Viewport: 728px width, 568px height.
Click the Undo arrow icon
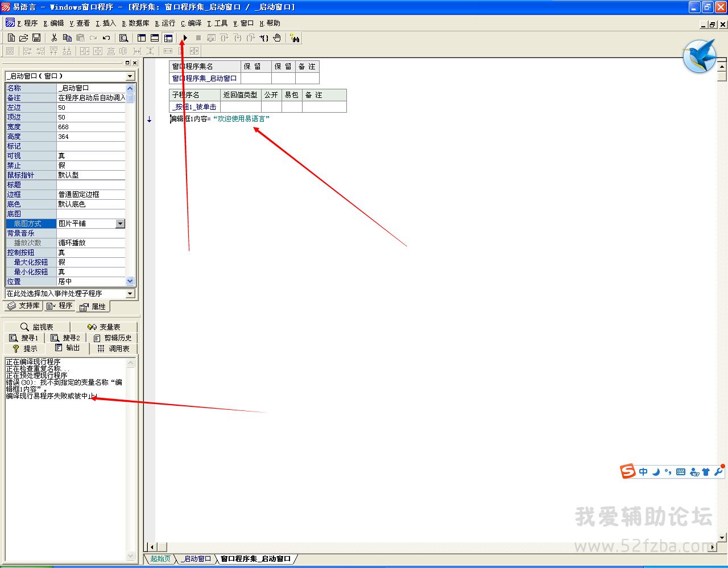coord(106,38)
